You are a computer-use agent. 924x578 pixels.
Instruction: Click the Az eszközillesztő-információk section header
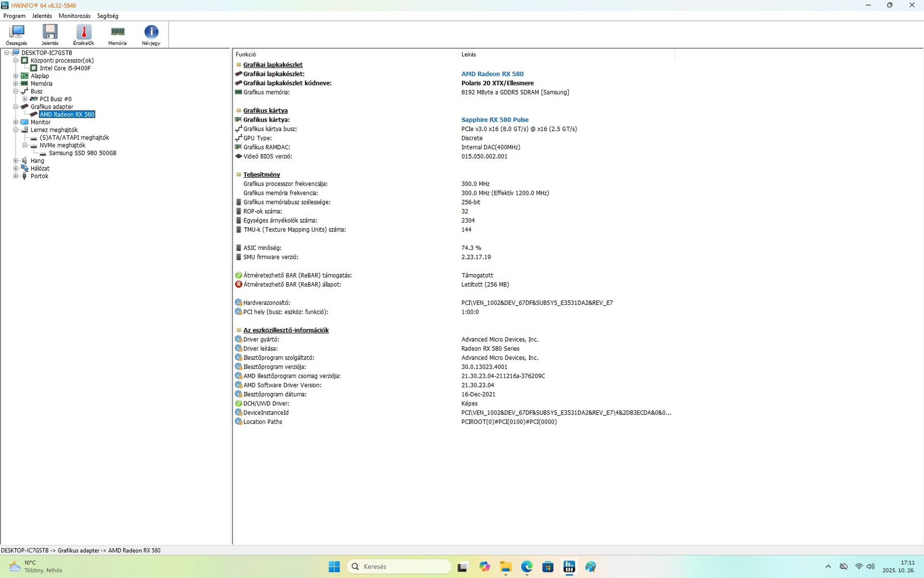coord(286,330)
